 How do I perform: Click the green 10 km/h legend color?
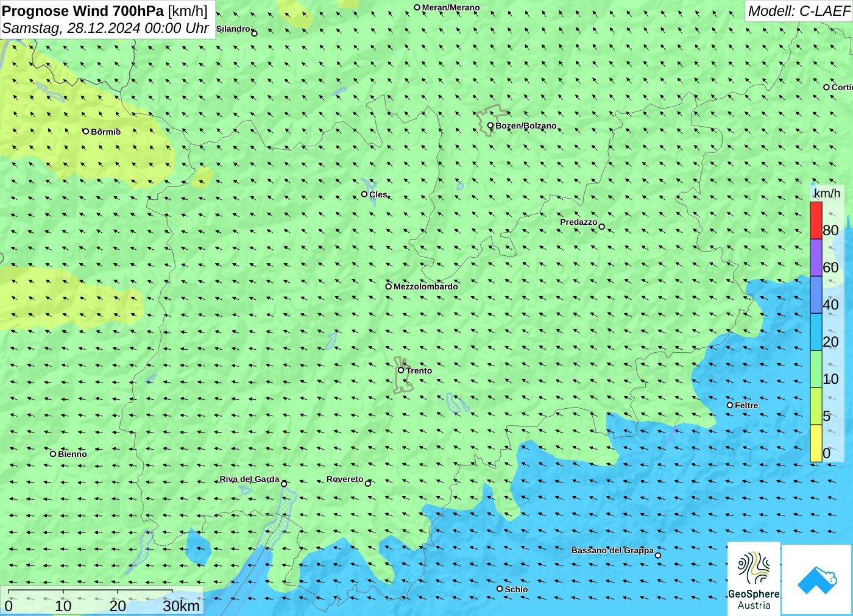point(816,369)
